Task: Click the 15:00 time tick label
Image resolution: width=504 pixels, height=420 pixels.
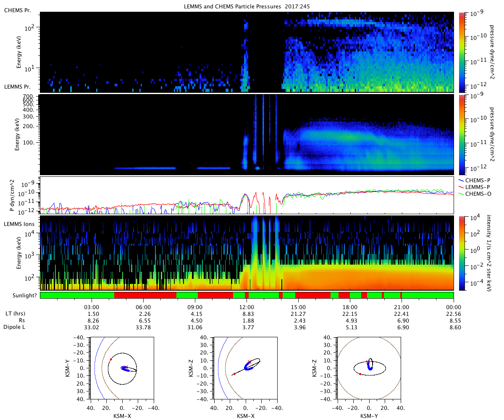Action: 298,307
